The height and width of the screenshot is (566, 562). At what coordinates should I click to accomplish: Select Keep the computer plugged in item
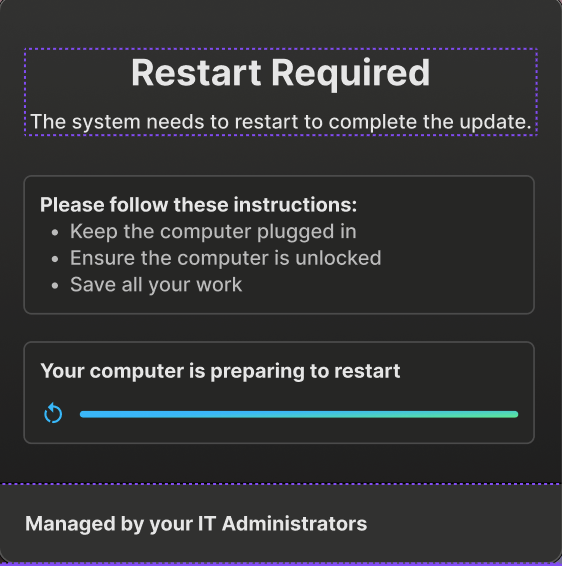click(213, 231)
